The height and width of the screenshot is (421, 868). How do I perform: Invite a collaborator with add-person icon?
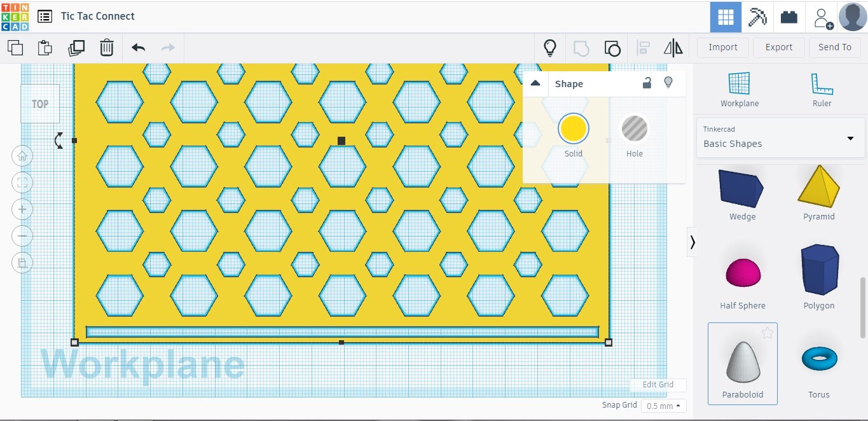pos(823,18)
